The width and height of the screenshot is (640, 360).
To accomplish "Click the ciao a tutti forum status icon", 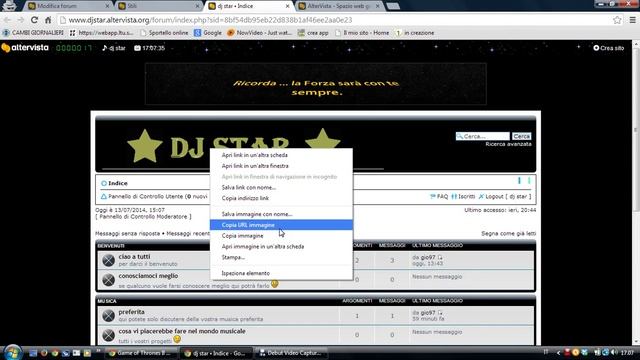I will tap(109, 260).
